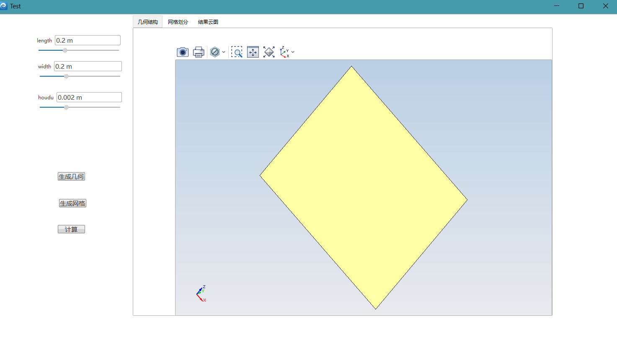The image size is (617, 364).
Task: Open the selection filter dropdown arrow
Action: [224, 52]
